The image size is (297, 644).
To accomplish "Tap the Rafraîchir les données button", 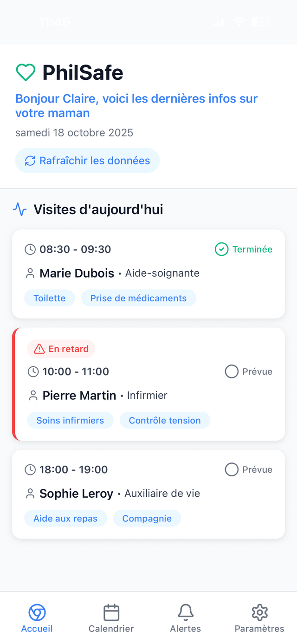I will coord(87,160).
